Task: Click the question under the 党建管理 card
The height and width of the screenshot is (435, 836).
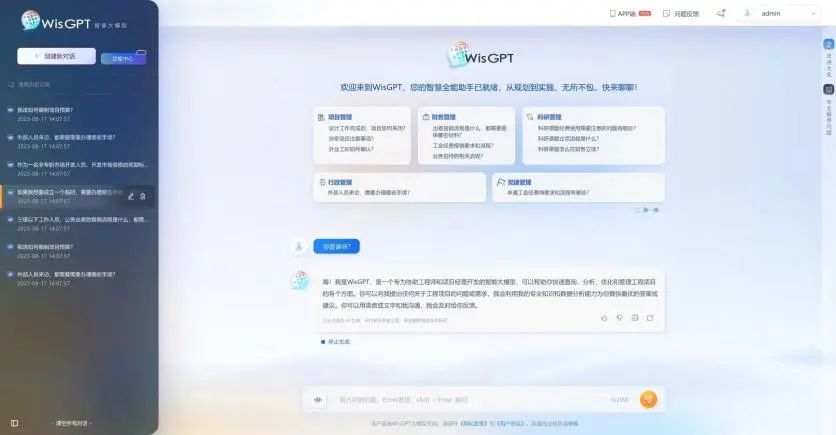Action: click(548, 192)
